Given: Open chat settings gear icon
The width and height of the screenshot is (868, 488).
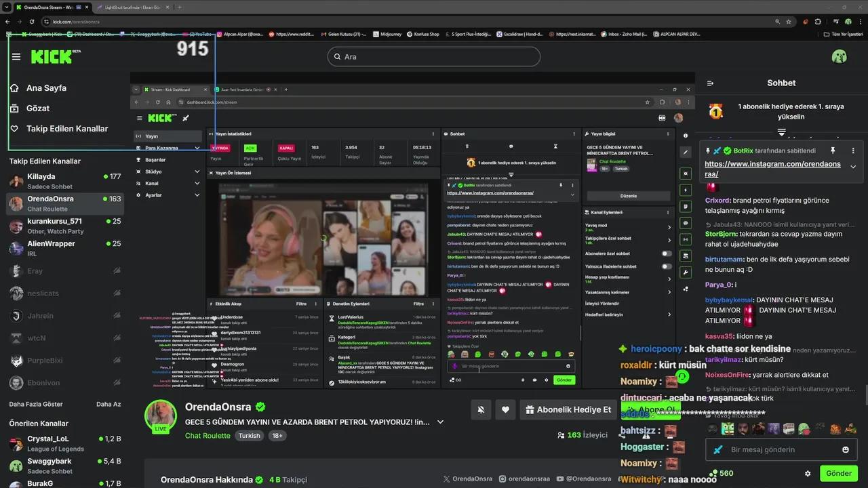Looking at the screenshot, I should coord(808,474).
